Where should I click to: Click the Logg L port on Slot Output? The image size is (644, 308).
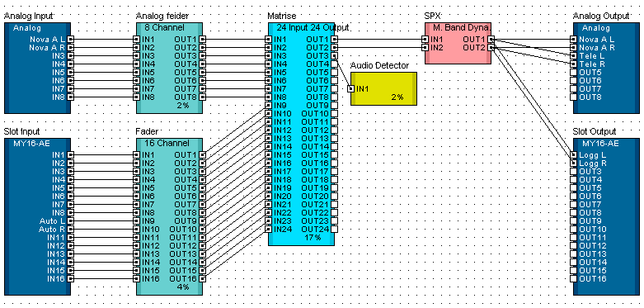pos(573,155)
